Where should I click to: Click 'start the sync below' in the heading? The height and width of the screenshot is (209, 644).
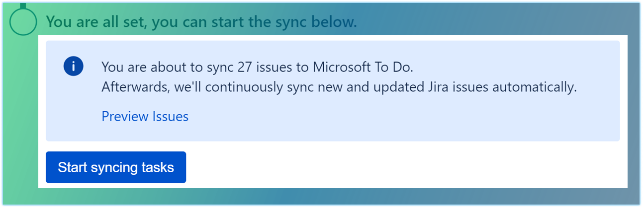coord(295,22)
